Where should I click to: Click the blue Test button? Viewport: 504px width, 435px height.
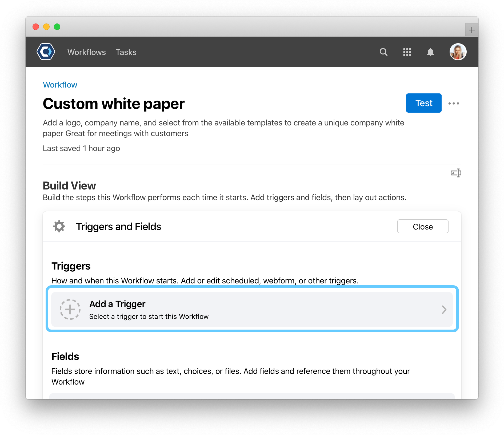point(424,103)
